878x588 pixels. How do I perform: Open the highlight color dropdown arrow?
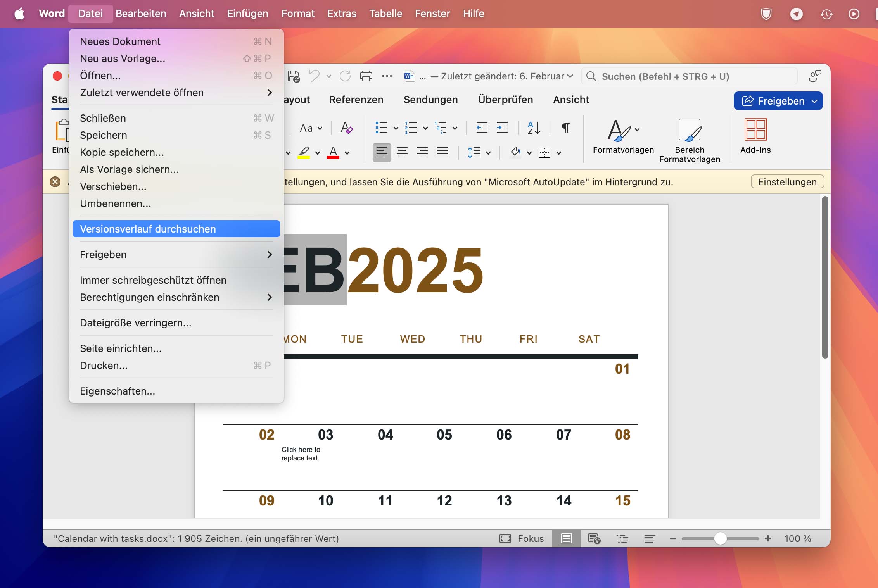click(318, 153)
